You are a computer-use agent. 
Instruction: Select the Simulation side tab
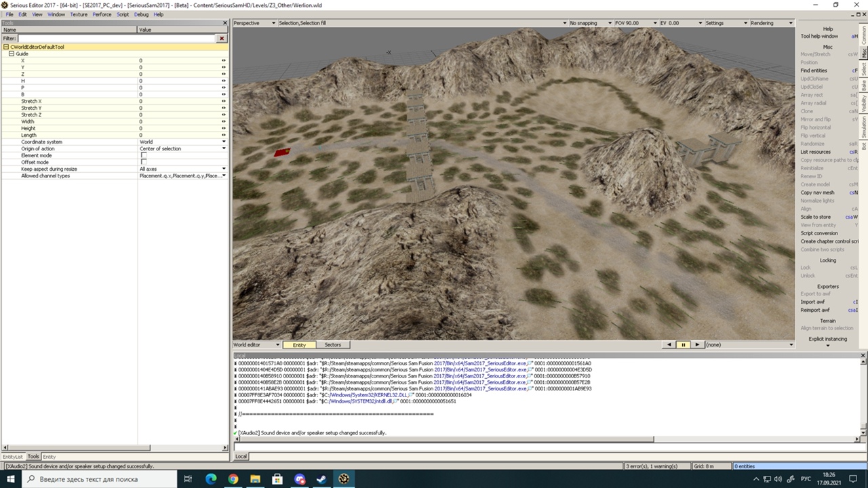(864, 127)
